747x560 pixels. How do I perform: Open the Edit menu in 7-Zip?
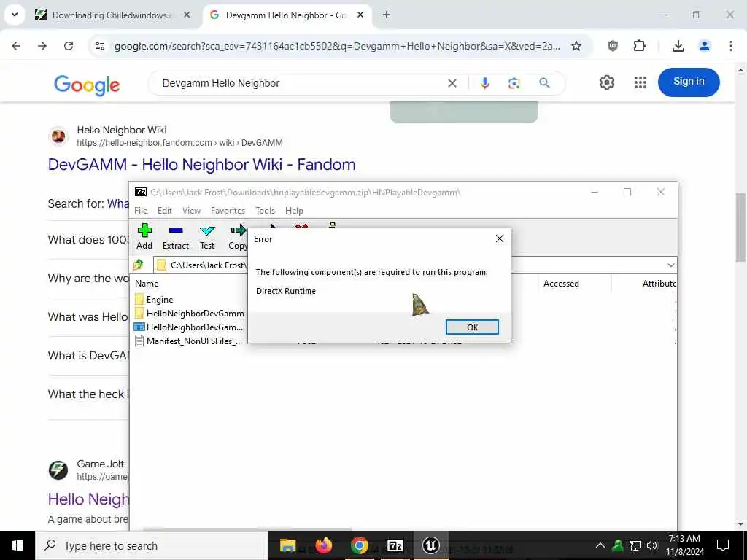click(x=165, y=211)
